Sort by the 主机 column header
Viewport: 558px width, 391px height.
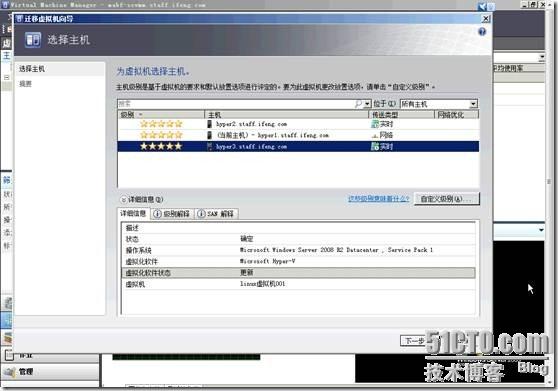(286, 115)
